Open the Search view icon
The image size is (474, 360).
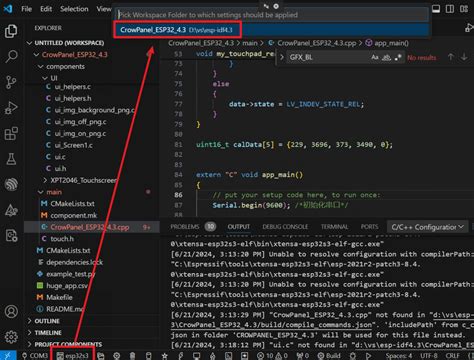click(11, 56)
